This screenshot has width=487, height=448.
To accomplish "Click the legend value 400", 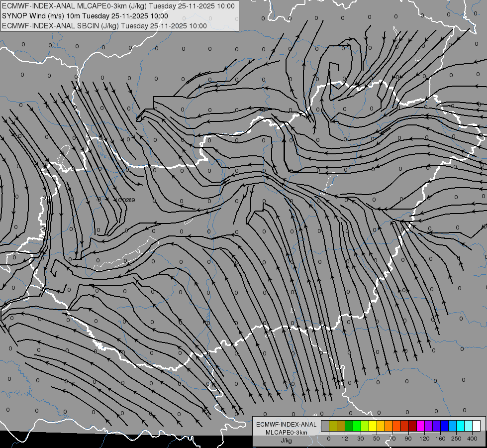I will pos(472,439).
